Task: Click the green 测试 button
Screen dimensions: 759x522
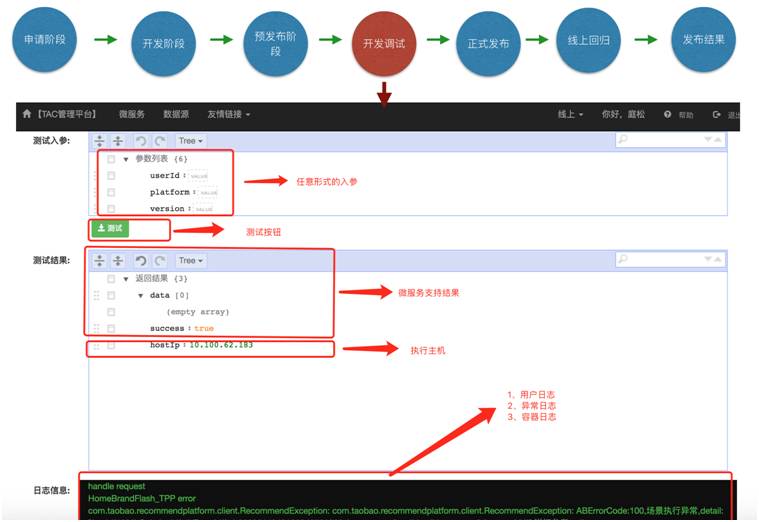Action: [110, 229]
